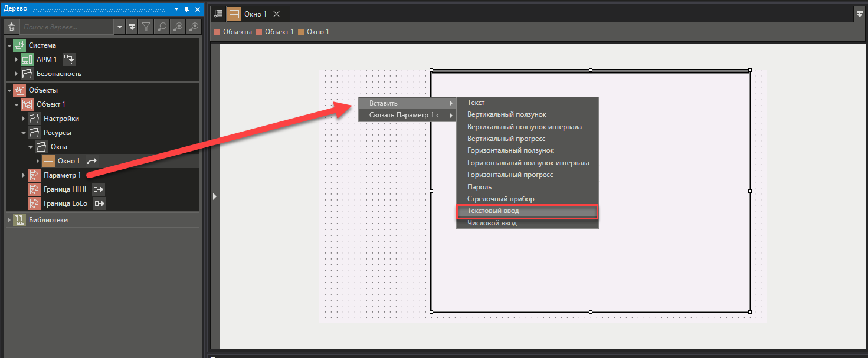This screenshot has height=358, width=868.
Task: Click in the Поиск в дереве search field
Action: (66, 27)
